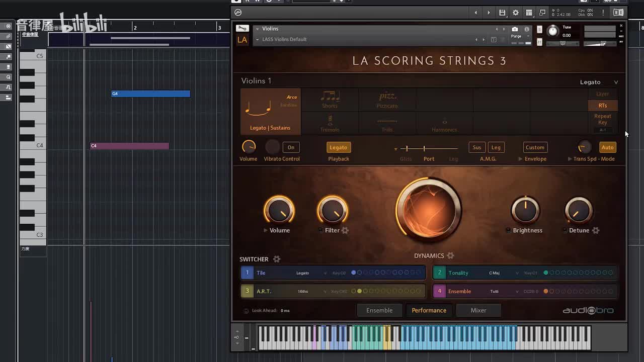
Task: Click the Kontakt logo icon
Action: click(238, 13)
